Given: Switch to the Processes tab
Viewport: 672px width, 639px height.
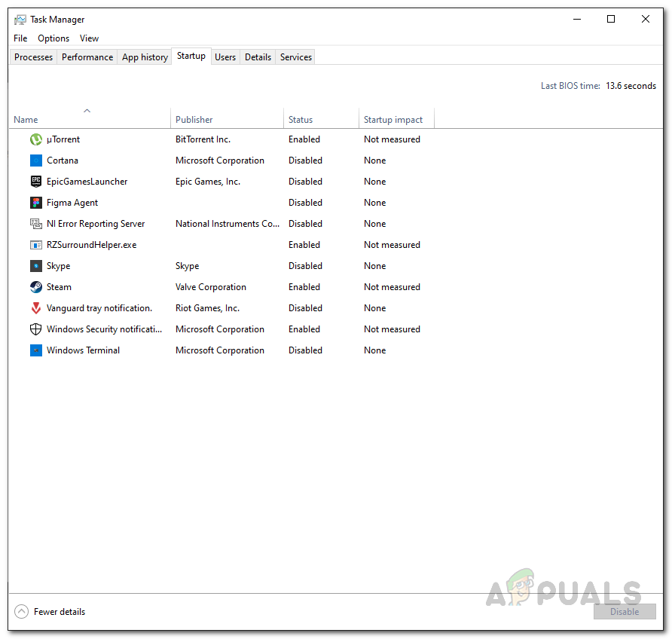Looking at the screenshot, I should click(33, 57).
